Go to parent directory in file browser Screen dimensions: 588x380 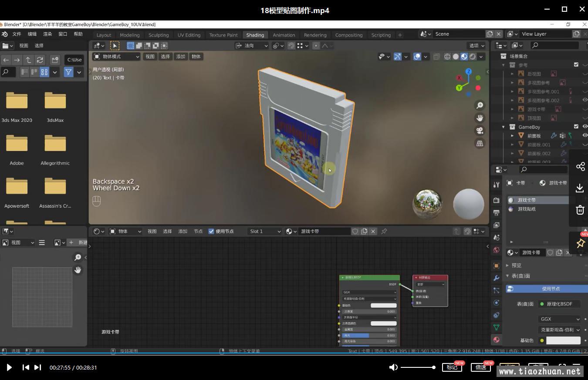(x=28, y=60)
